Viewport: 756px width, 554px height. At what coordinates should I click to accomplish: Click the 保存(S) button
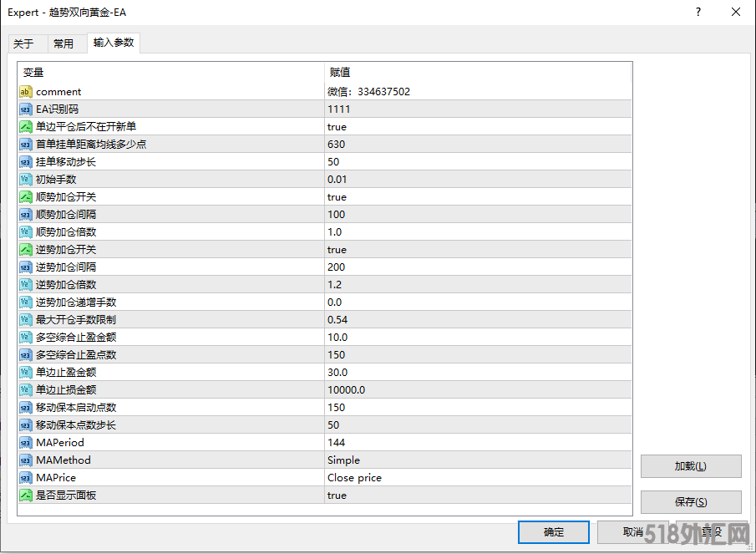click(690, 502)
